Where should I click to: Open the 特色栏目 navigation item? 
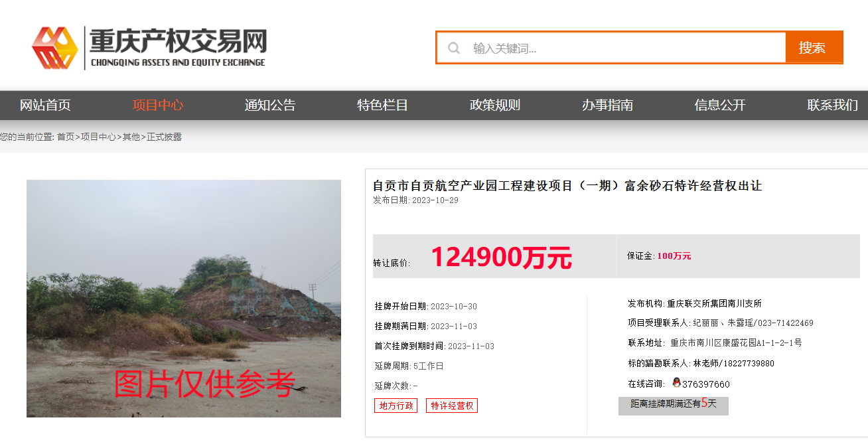click(382, 105)
